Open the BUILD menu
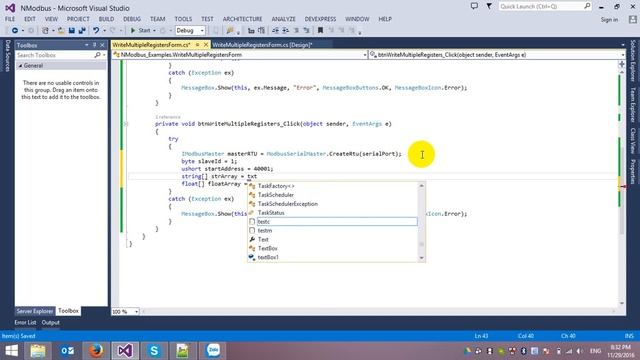 click(x=106, y=19)
